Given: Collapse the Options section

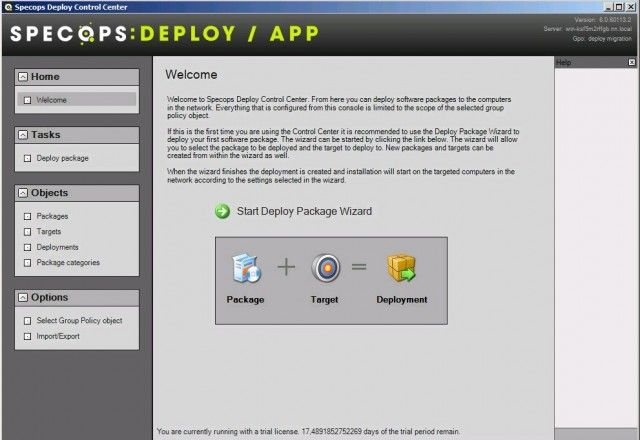Looking at the screenshot, I should [23, 298].
